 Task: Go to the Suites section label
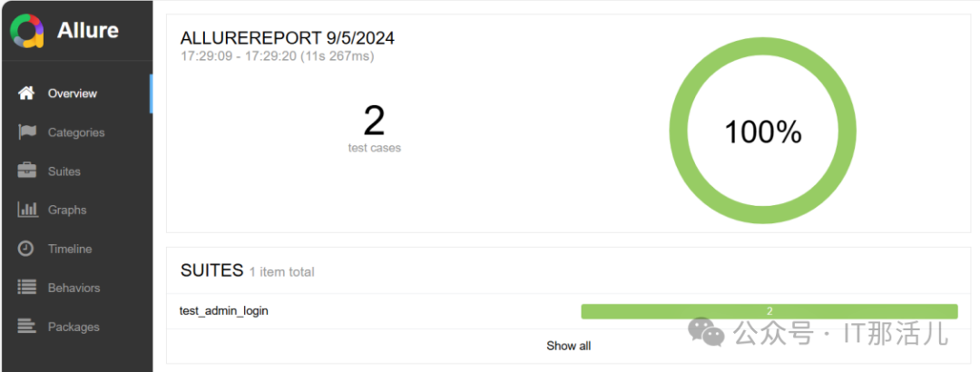coord(64,171)
